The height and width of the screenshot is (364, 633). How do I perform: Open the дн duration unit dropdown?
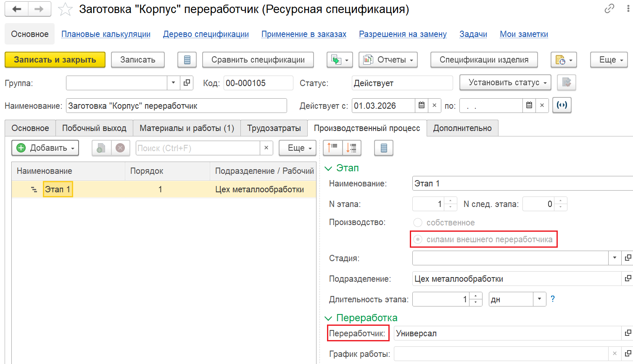pyautogui.click(x=539, y=299)
